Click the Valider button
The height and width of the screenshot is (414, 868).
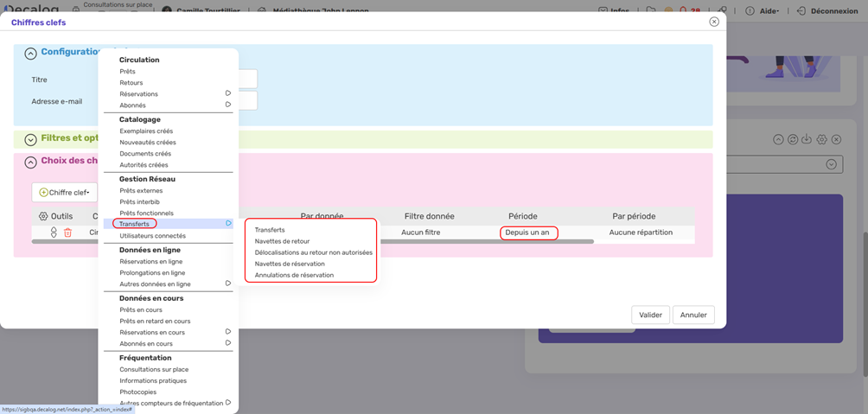650,315
